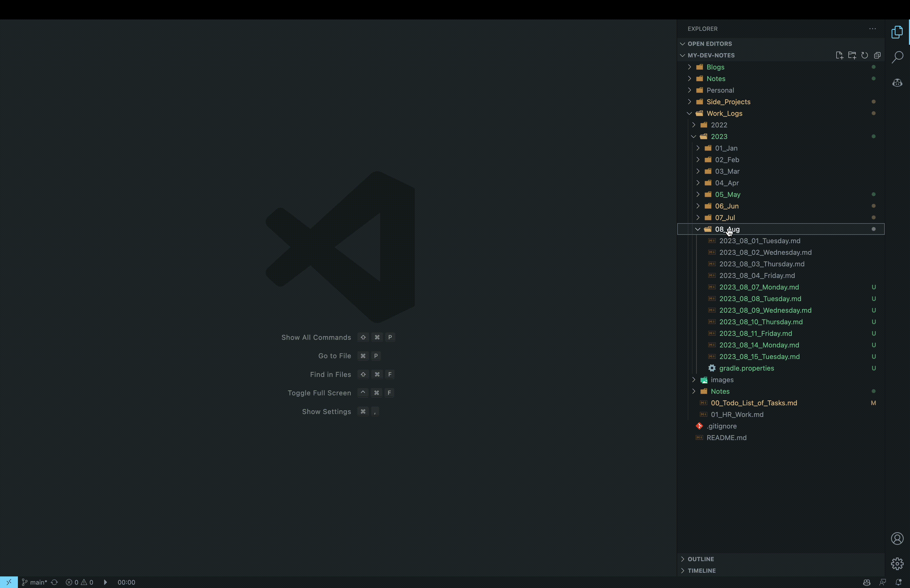This screenshot has height=588, width=910.
Task: Expand the 2022 folder
Action: pos(694,125)
